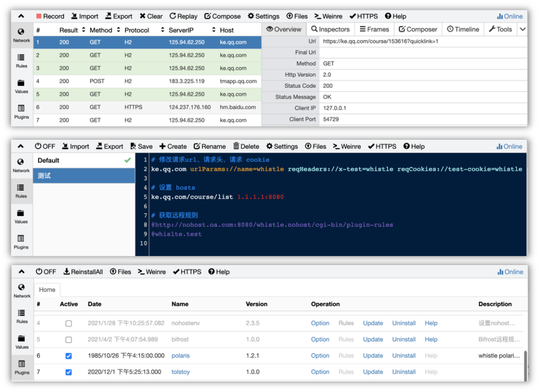Open Settings in the Network panel toolbar
The height and width of the screenshot is (392, 540).
[263, 16]
